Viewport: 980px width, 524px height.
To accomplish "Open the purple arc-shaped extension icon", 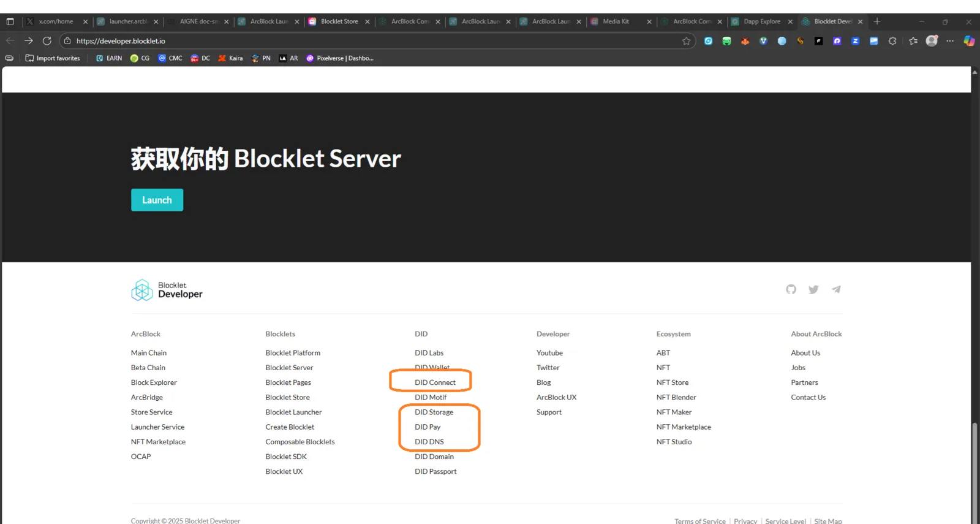I will (x=837, y=41).
